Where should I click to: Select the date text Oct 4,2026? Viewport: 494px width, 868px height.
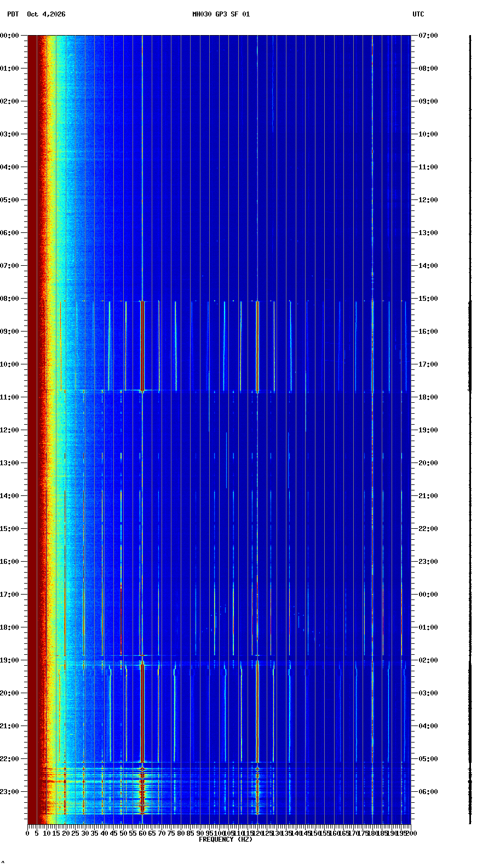coord(46,14)
